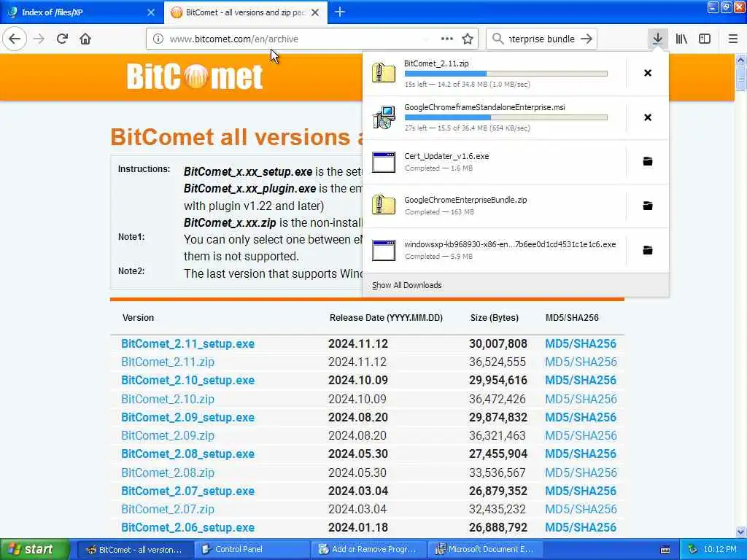Open the BitComet_2.08.zip link
This screenshot has width=747, height=560.
click(168, 472)
